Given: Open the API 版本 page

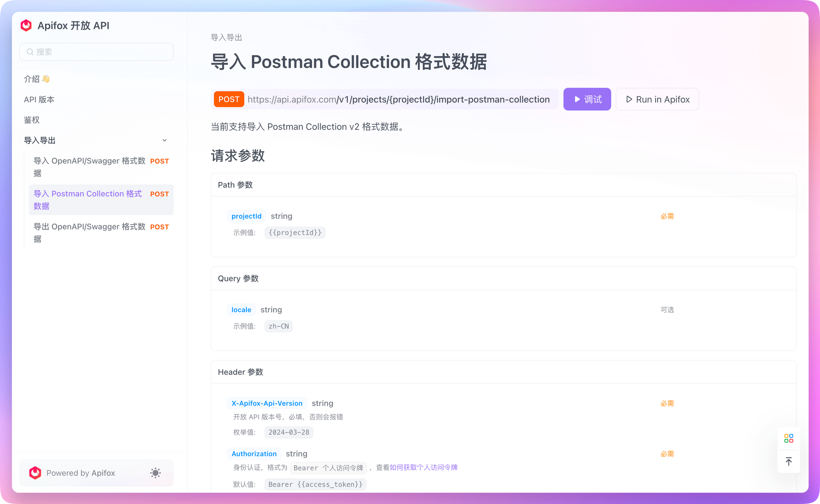Looking at the screenshot, I should [39, 100].
